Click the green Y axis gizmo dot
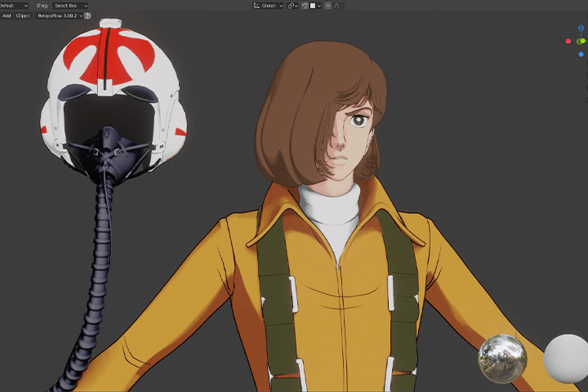The height and width of the screenshot is (392, 588). point(581,42)
